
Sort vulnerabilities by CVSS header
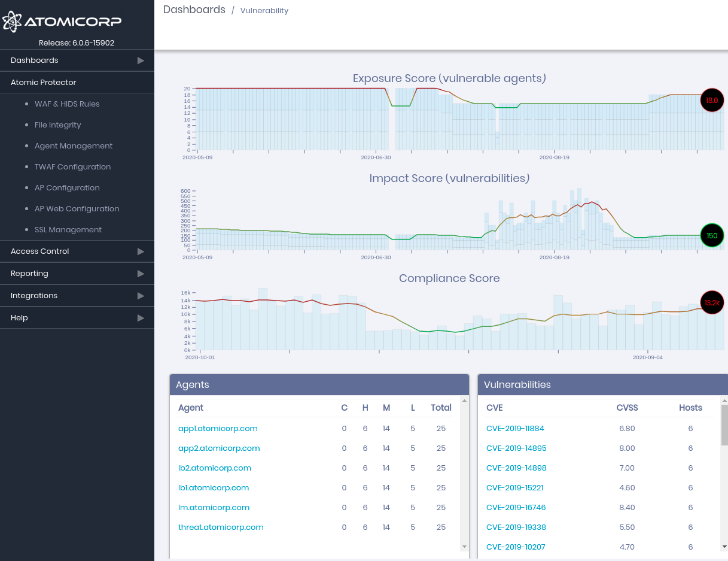[x=628, y=408]
